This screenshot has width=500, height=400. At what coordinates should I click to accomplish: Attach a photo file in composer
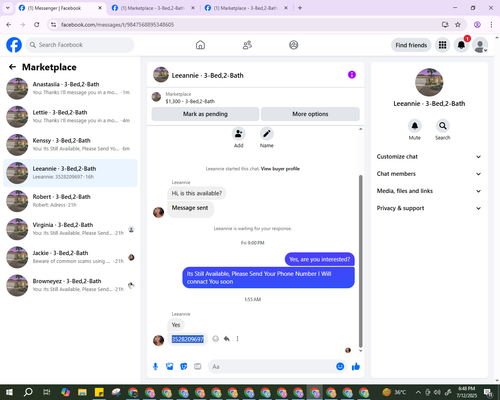point(170,367)
